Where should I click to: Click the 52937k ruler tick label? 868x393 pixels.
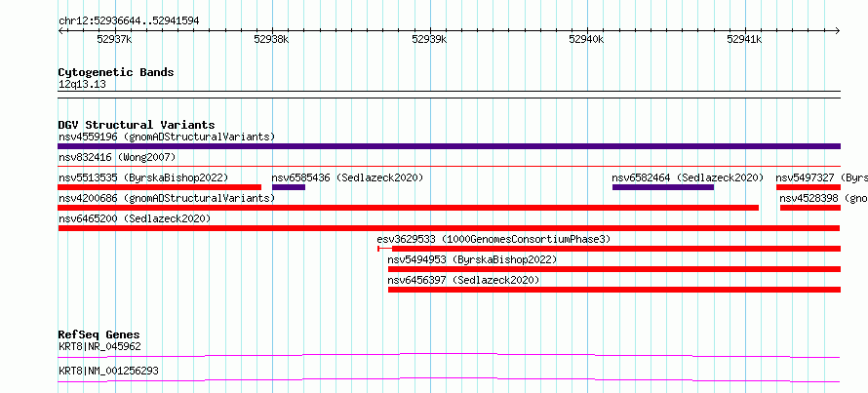[x=114, y=39]
